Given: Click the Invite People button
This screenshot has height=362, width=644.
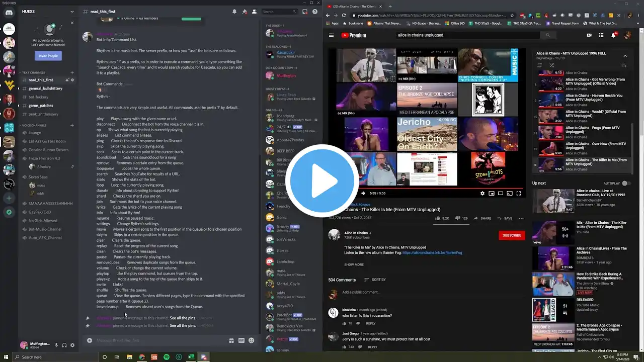Looking at the screenshot, I should (48, 56).
